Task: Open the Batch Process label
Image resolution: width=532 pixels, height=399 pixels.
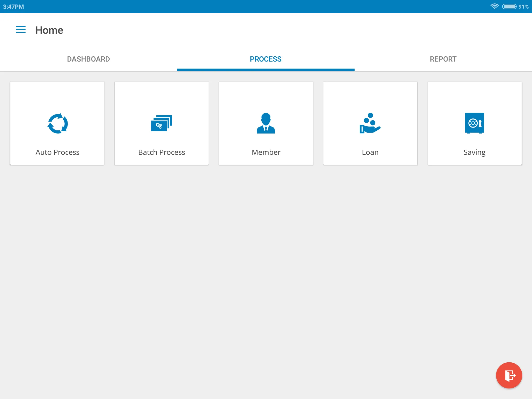Action: [162, 152]
